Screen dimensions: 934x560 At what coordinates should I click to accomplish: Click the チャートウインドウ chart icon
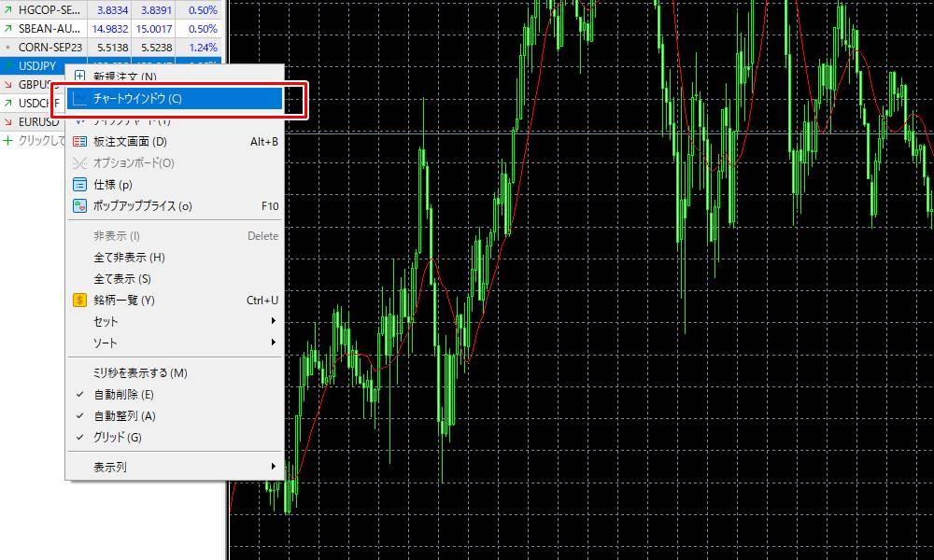(x=79, y=98)
